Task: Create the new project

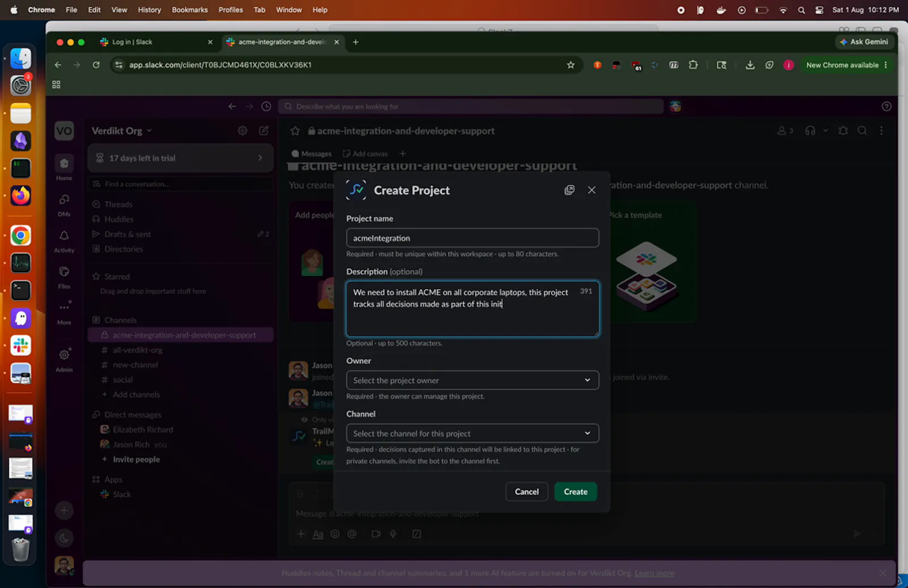Action: 575,492
